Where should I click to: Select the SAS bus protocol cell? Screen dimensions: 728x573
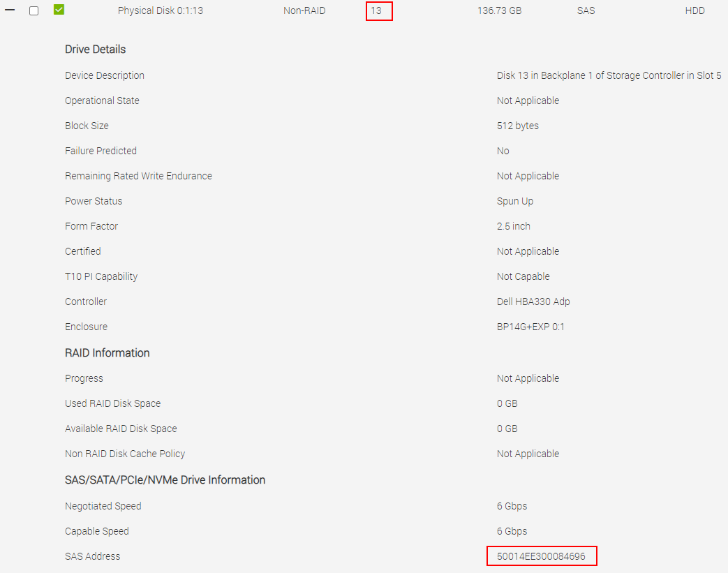point(586,10)
